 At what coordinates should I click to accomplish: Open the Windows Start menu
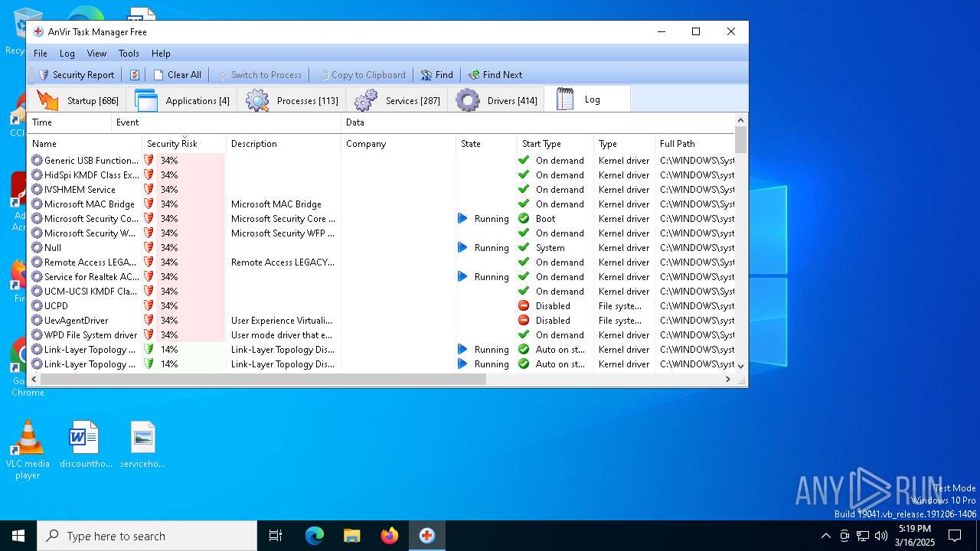[18, 536]
